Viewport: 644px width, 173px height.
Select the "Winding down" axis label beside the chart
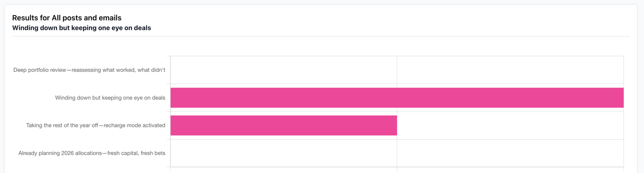[x=110, y=98]
